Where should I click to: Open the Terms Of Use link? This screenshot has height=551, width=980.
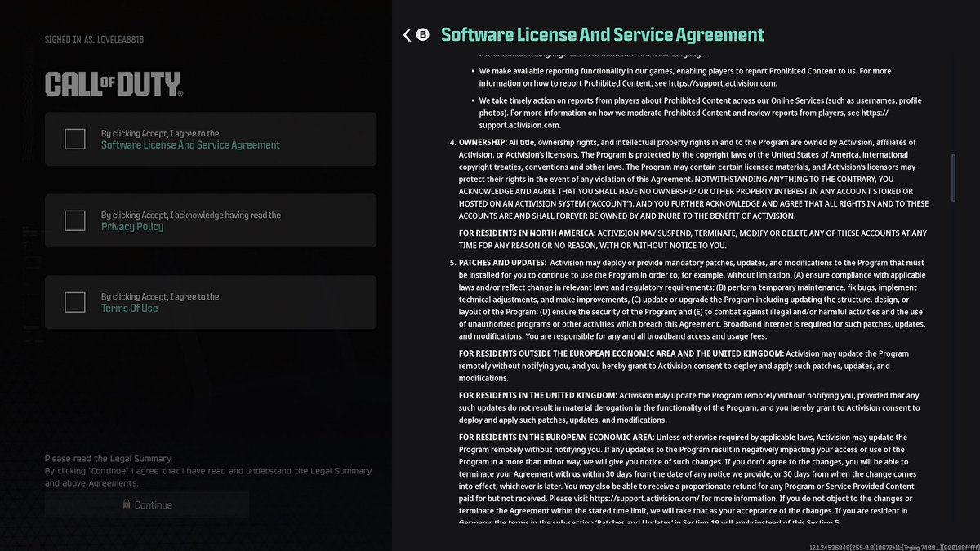coord(130,309)
